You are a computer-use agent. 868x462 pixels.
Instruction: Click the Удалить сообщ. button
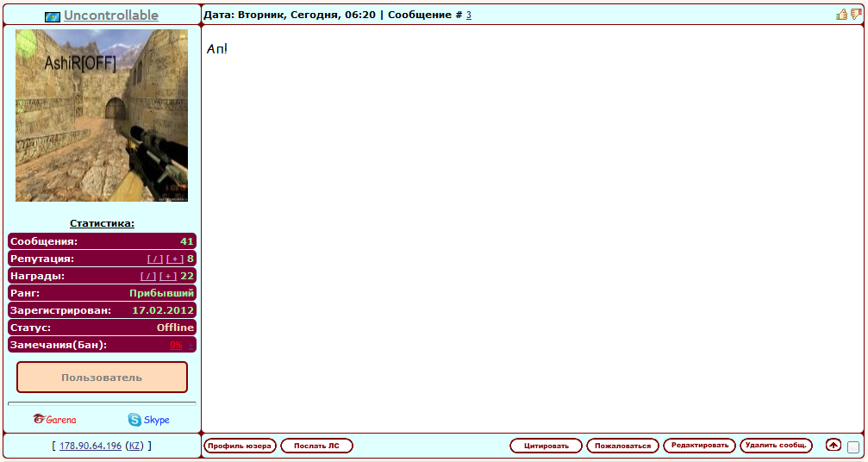pyautogui.click(x=776, y=445)
